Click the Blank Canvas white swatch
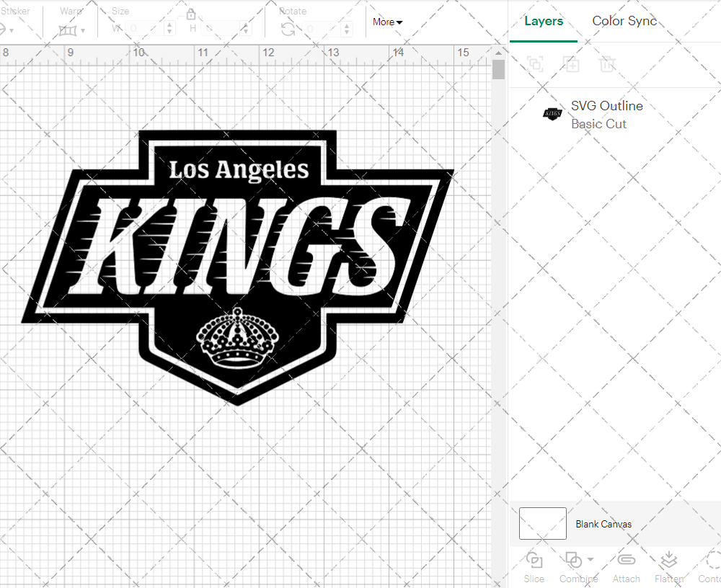721x588 pixels. pos(542,524)
